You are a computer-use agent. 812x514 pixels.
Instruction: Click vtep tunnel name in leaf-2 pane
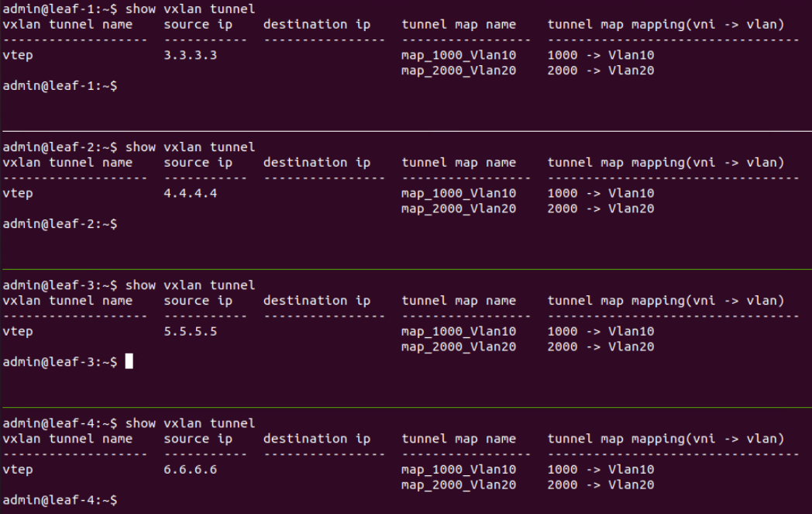[x=18, y=194]
